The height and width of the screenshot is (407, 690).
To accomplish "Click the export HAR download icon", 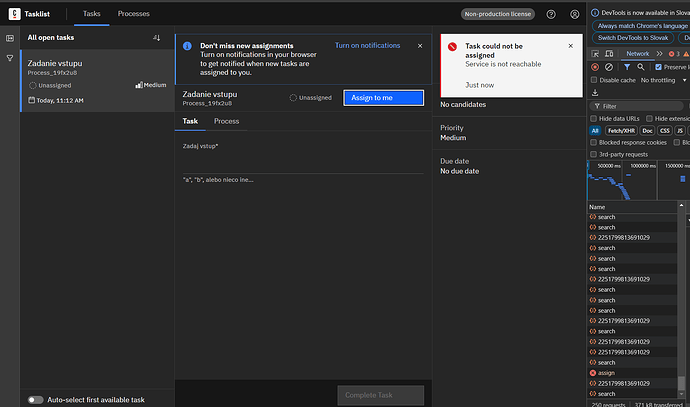I will coord(595,92).
